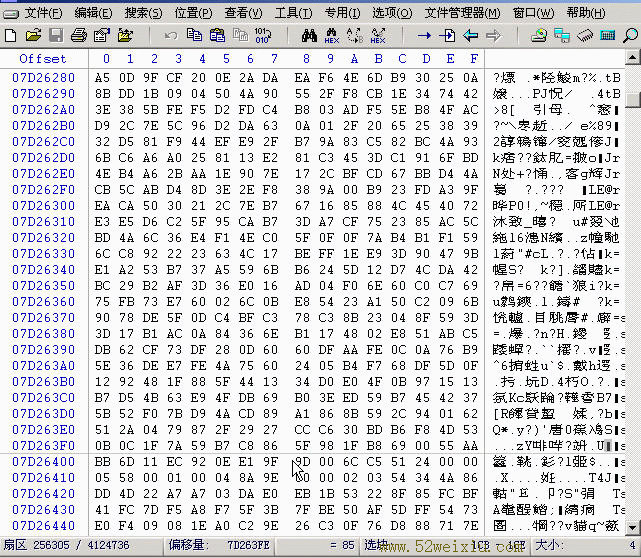641x558 pixels.
Task: Click column header 8 in hex view
Action: [306, 59]
